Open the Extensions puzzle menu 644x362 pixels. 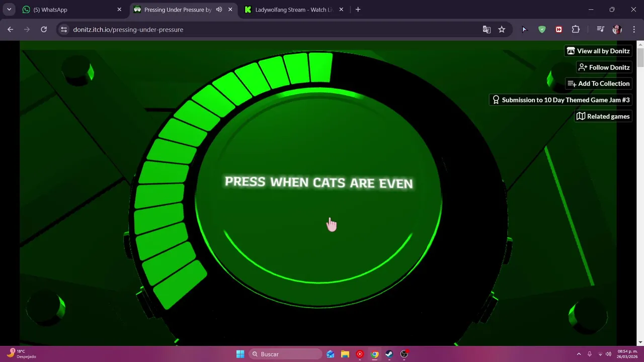(x=576, y=30)
